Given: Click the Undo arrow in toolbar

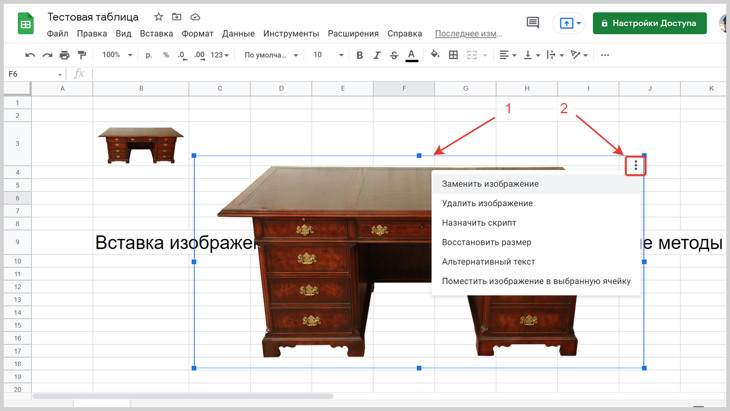Looking at the screenshot, I should [x=30, y=56].
